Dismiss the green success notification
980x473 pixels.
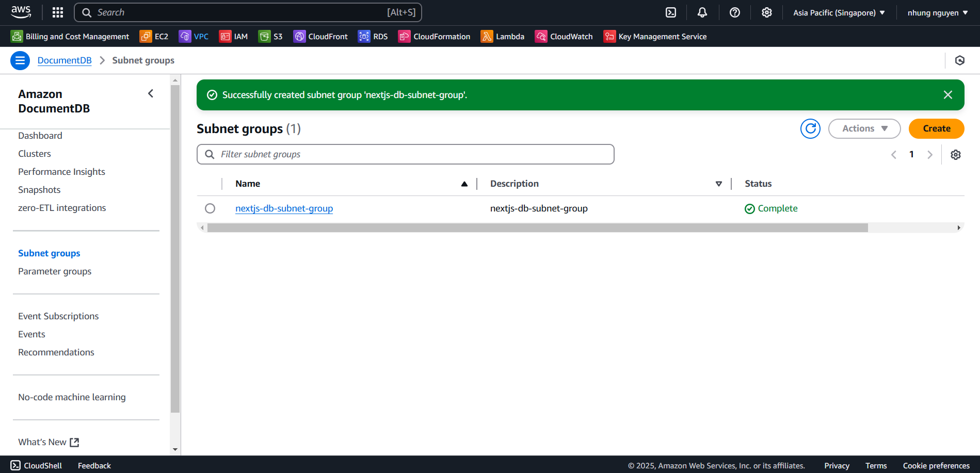click(947, 95)
